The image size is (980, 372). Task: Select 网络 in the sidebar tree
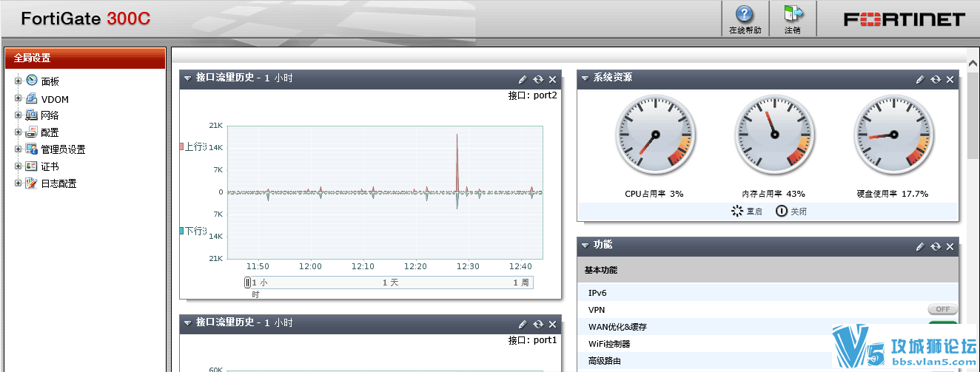[50, 115]
